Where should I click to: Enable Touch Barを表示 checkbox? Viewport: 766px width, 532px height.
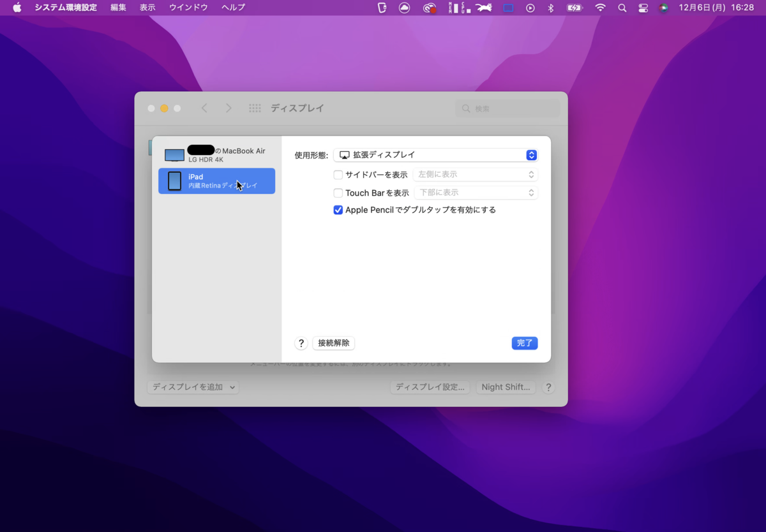(x=338, y=193)
